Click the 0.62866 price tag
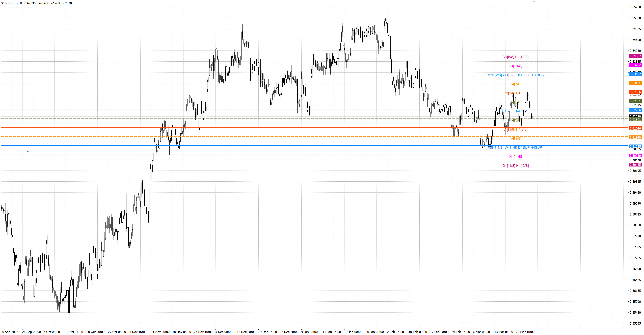Viewport: 644px width, 335px height. tap(635, 92)
